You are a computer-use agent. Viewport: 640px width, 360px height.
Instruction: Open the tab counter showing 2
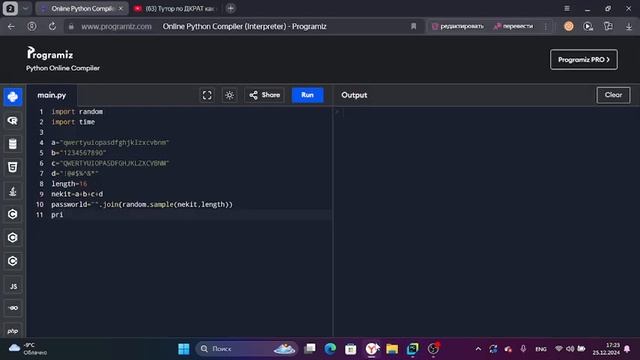click(10, 8)
